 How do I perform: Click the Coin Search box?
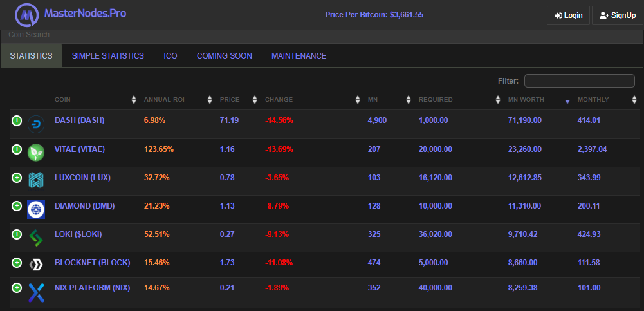pos(129,35)
